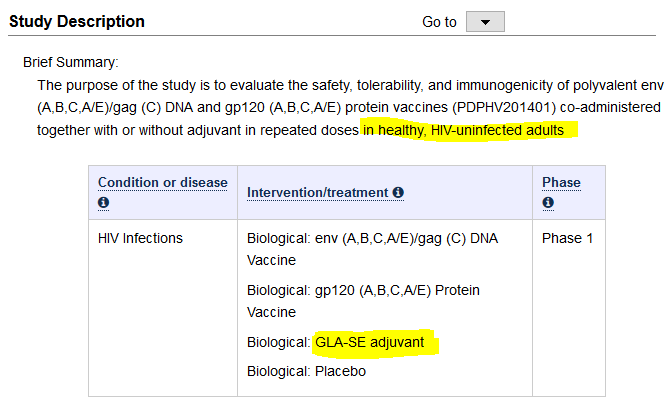Click the Phase 1 table cell
Image resolution: width=669 pixels, height=417 pixels.
(567, 238)
